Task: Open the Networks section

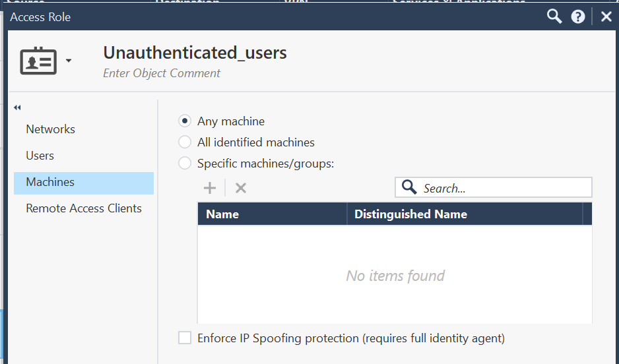Action: coord(50,129)
